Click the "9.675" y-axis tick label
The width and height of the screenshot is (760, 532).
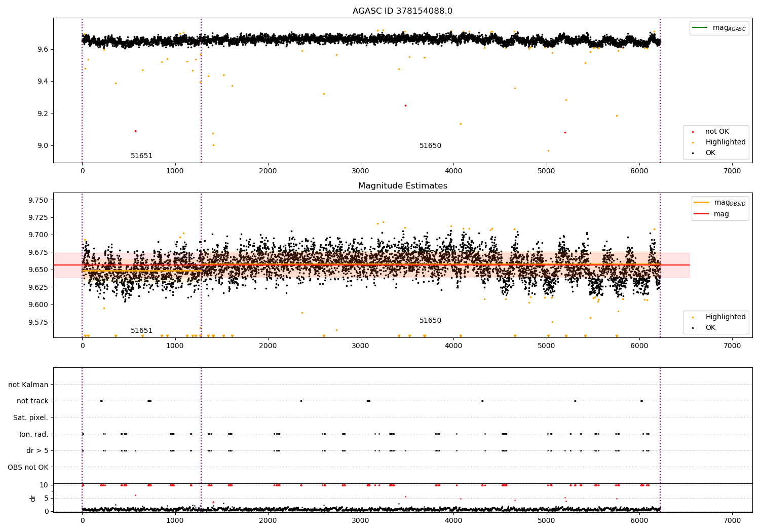pyautogui.click(x=38, y=253)
